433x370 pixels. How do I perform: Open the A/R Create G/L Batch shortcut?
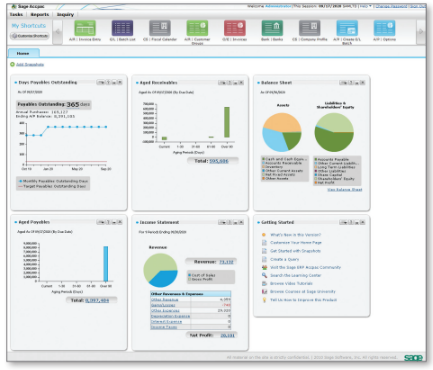[347, 28]
